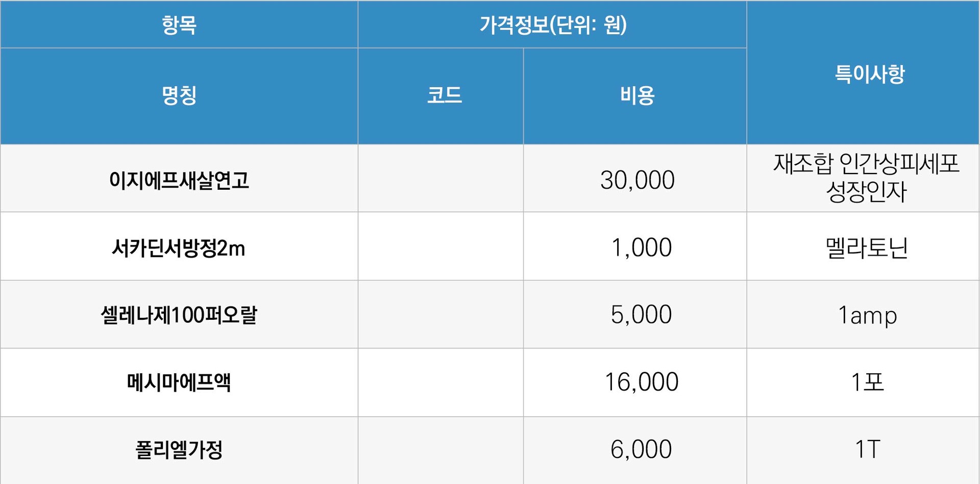Click the 코드 column header
Screen dimensions: 980x484
click(440, 96)
